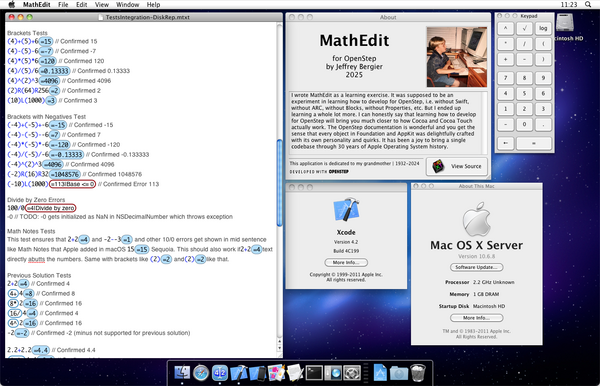Click the Apple logo in About This Mac
The width and height of the screenshot is (600, 386).
pyautogui.click(x=476, y=219)
